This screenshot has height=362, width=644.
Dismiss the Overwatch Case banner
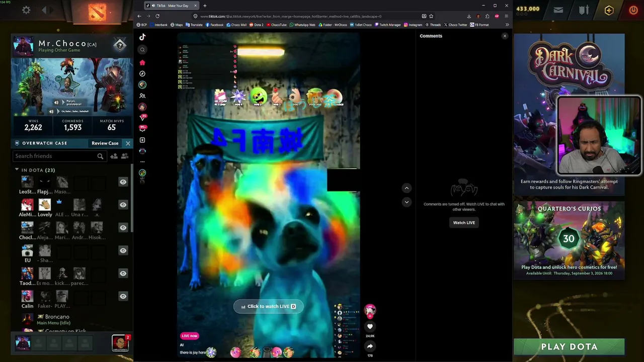coord(128,143)
